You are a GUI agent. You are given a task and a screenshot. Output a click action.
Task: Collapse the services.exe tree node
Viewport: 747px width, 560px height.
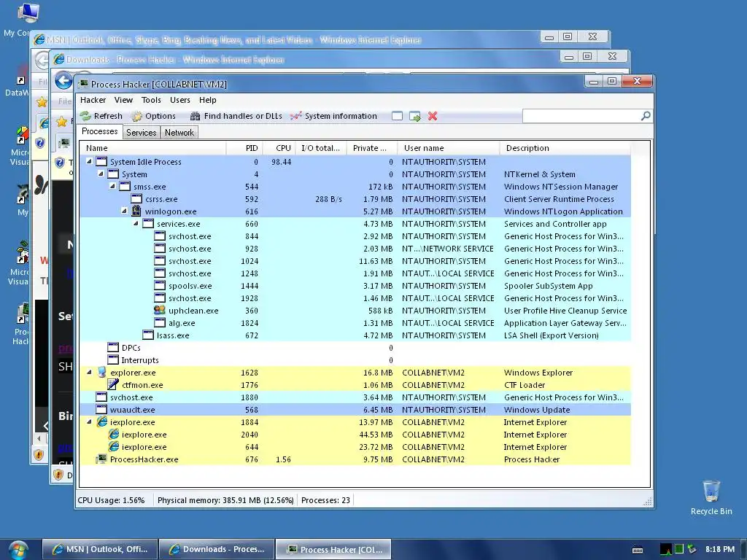pos(136,223)
